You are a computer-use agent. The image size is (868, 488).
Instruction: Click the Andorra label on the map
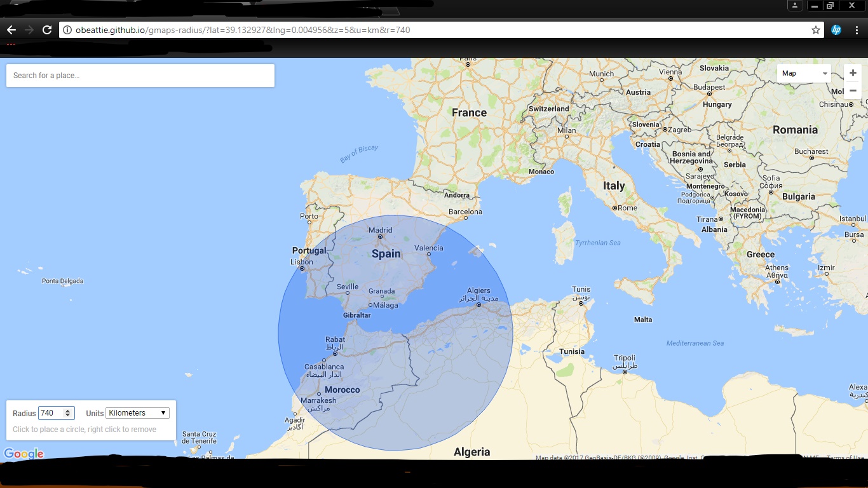[x=457, y=195]
